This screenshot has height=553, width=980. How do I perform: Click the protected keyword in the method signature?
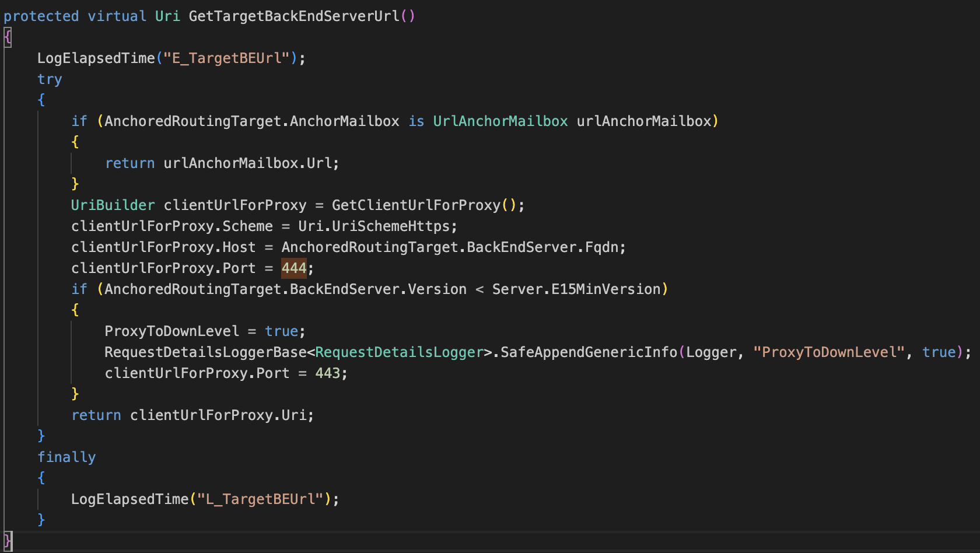tap(41, 16)
